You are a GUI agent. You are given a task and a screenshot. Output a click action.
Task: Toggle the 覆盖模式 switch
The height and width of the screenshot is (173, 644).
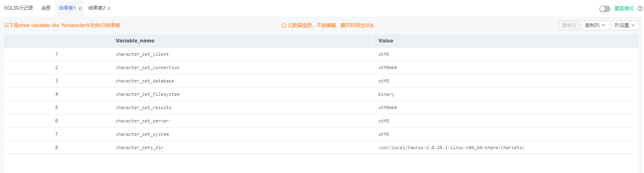pos(604,8)
